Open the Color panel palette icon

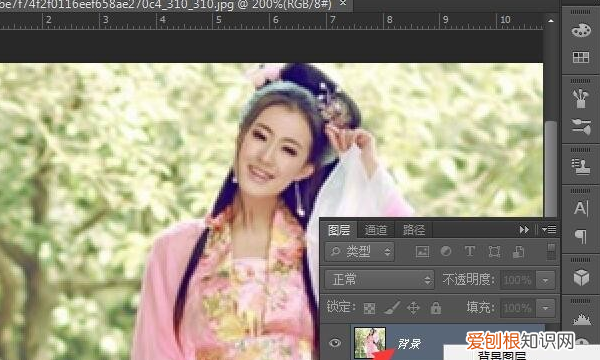pyautogui.click(x=581, y=30)
